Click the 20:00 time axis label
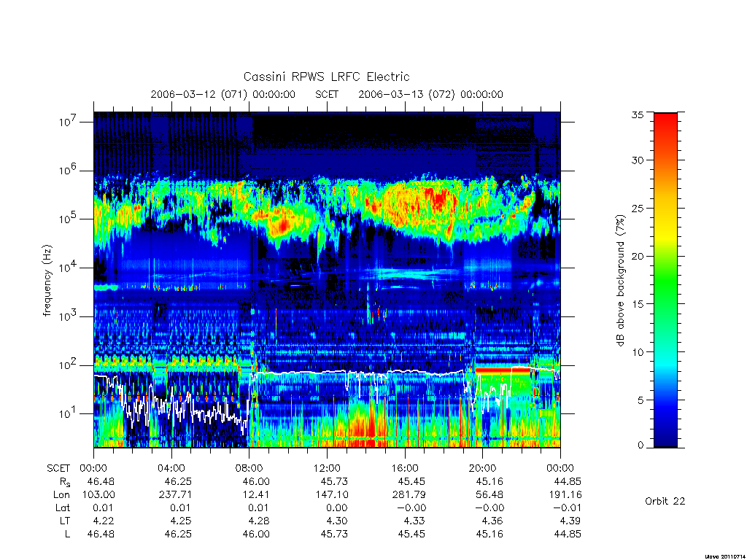 pos(483,468)
